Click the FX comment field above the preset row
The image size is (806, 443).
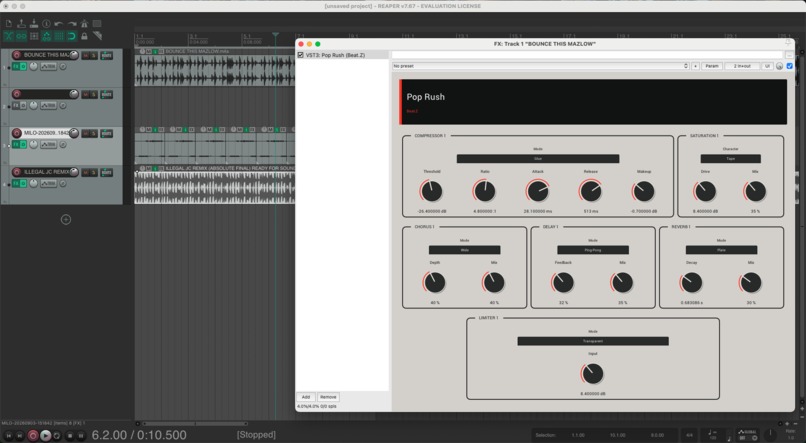[587, 55]
